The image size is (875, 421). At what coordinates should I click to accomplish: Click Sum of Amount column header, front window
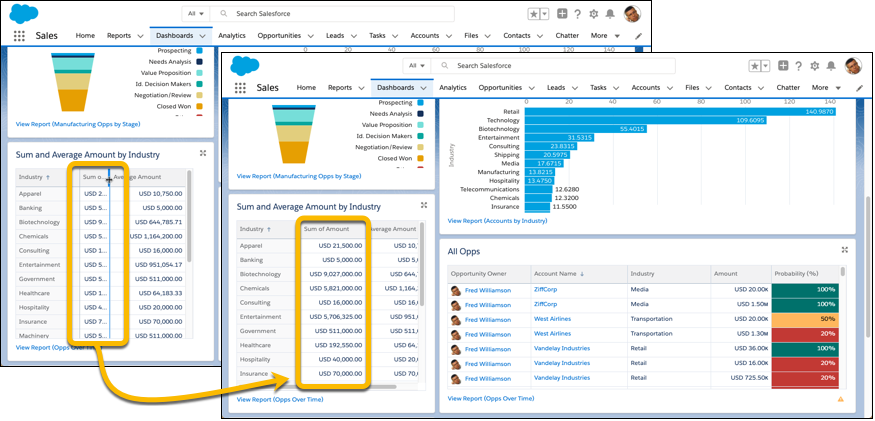point(334,229)
